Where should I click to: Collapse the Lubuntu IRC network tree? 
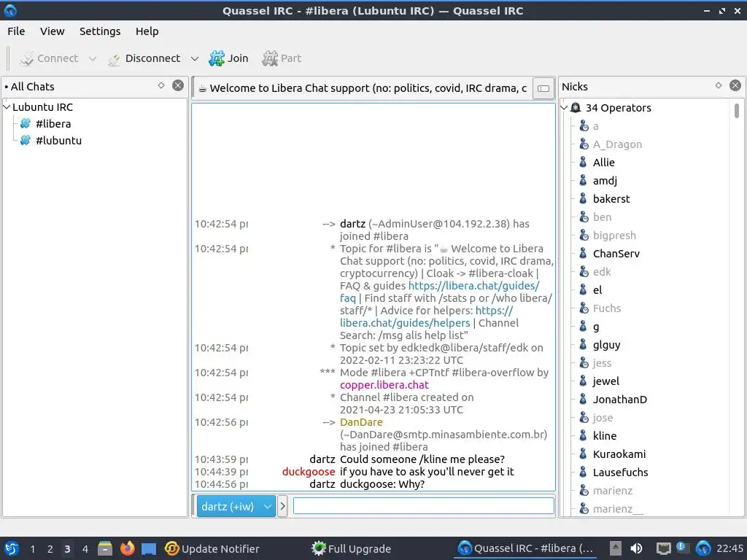[7, 107]
